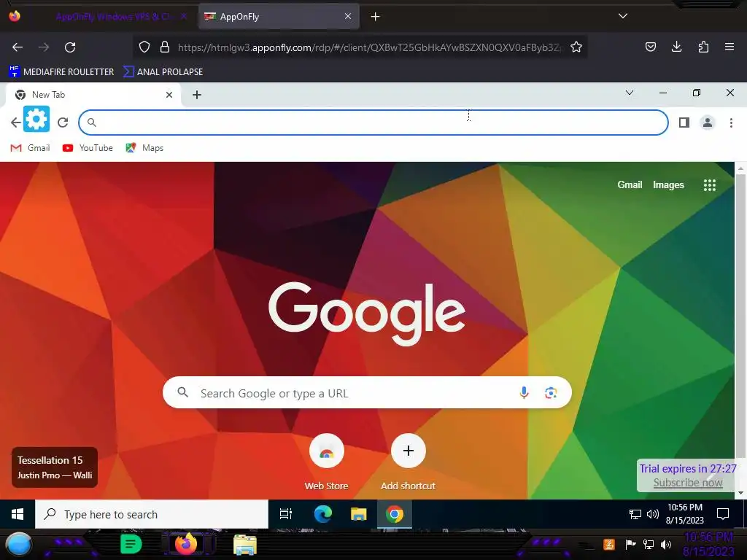Click host volume speaker tray icon
Image resolution: width=747 pixels, height=560 pixels.
666,544
